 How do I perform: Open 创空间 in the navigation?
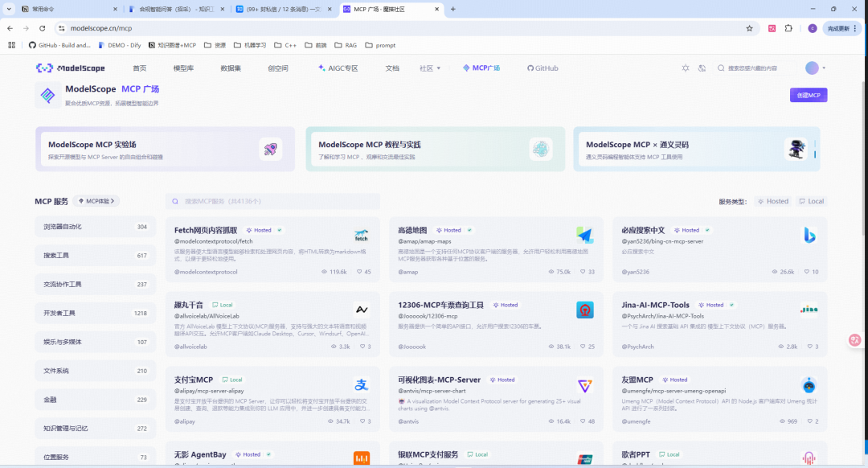tap(278, 68)
